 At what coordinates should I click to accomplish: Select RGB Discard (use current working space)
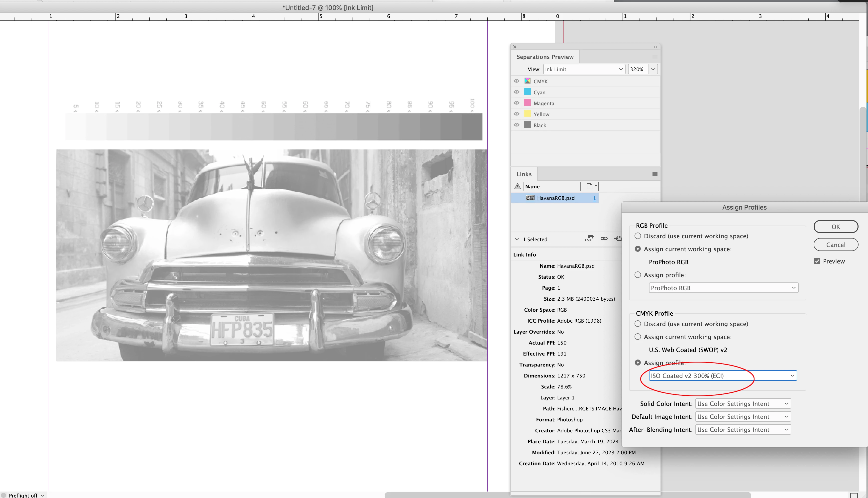(x=638, y=236)
